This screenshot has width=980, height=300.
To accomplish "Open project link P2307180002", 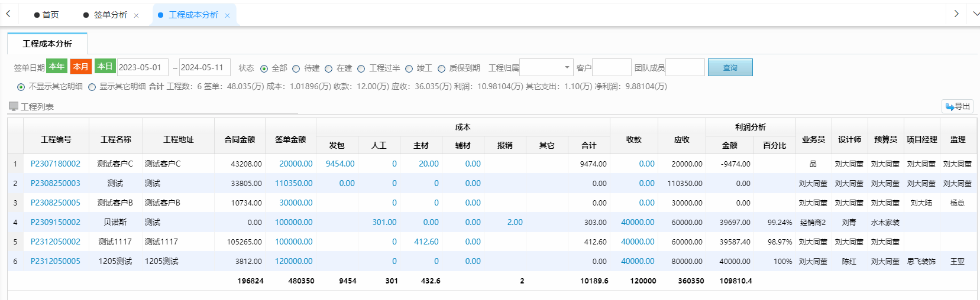I will (56, 164).
